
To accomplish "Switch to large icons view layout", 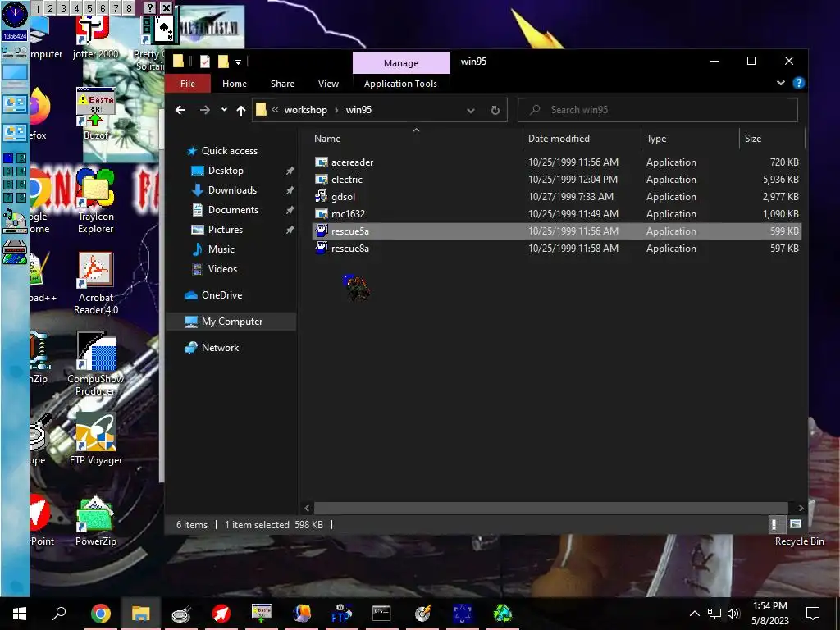I will (796, 524).
